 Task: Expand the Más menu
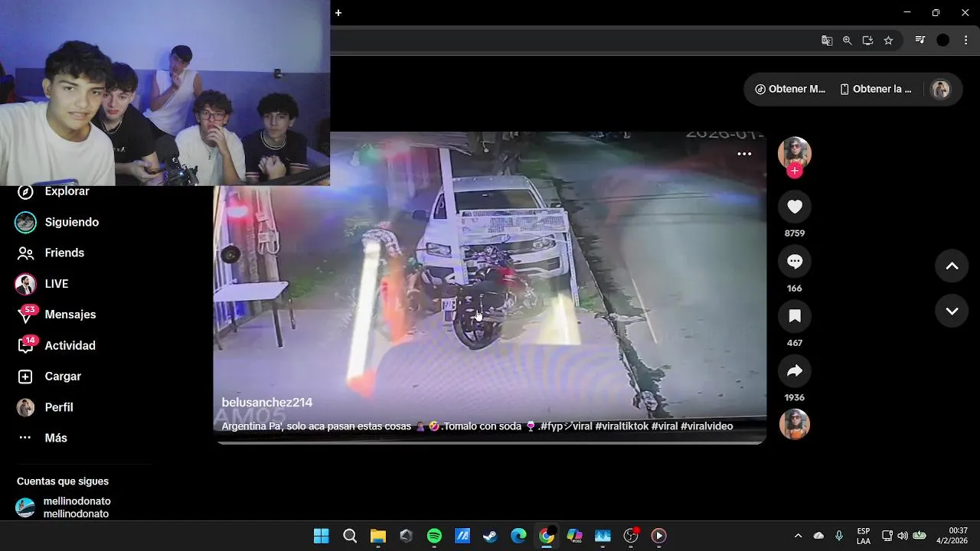[44, 438]
